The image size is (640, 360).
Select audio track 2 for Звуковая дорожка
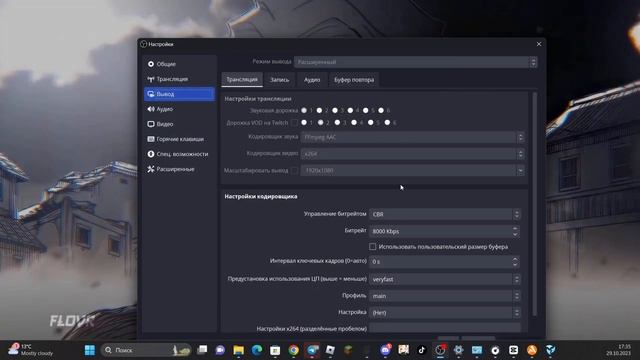(x=319, y=111)
